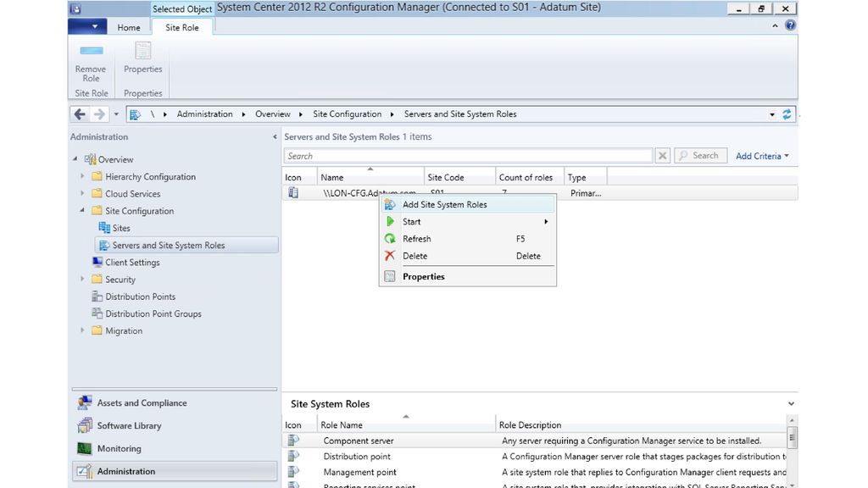
Task: Open the application menu dropdown button
Action: 87,26
